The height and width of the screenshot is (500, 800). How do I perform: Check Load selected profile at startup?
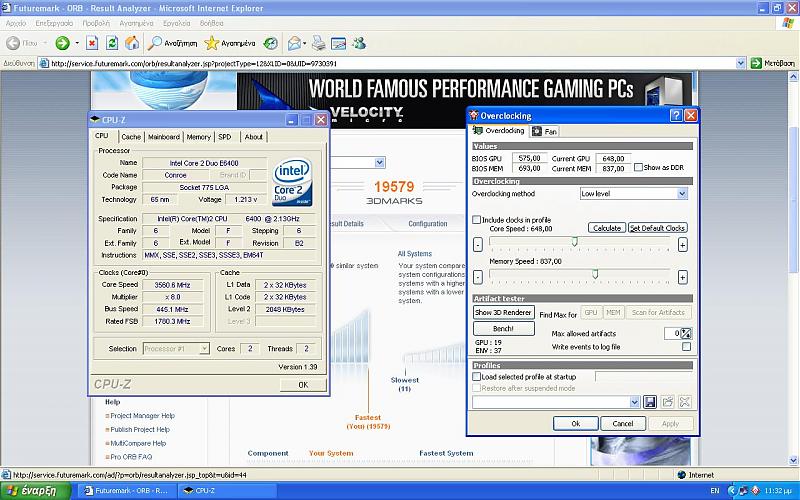click(477, 377)
